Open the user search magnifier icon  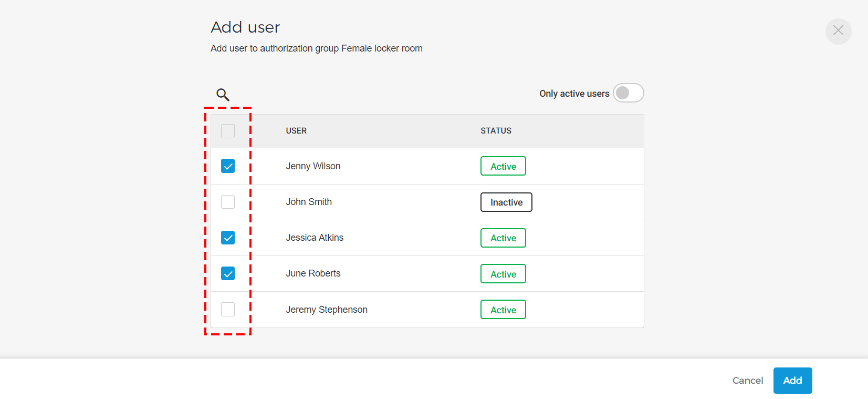(223, 95)
